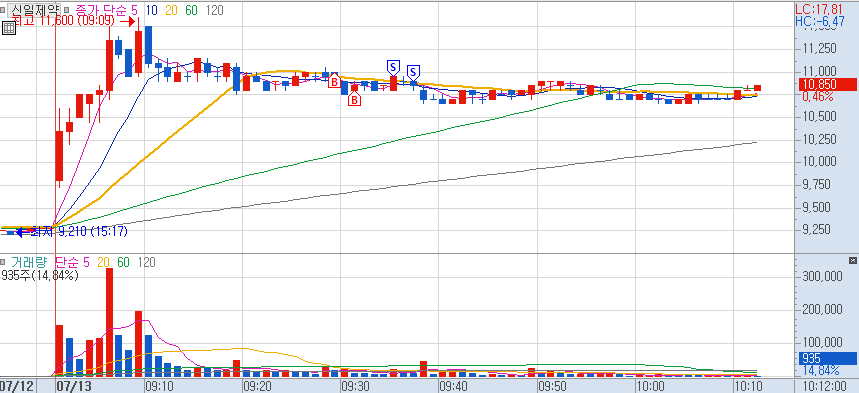The width and height of the screenshot is (859, 393).
Task: Click small square marker before 종가 단순
Action: coord(66,9)
